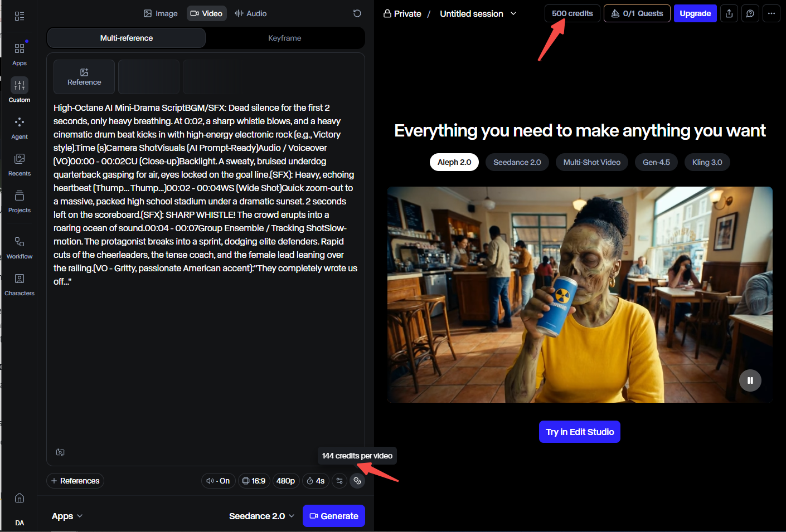Viewport: 786px width, 532px height.
Task: Open the chat feedback icon in header
Action: click(750, 13)
